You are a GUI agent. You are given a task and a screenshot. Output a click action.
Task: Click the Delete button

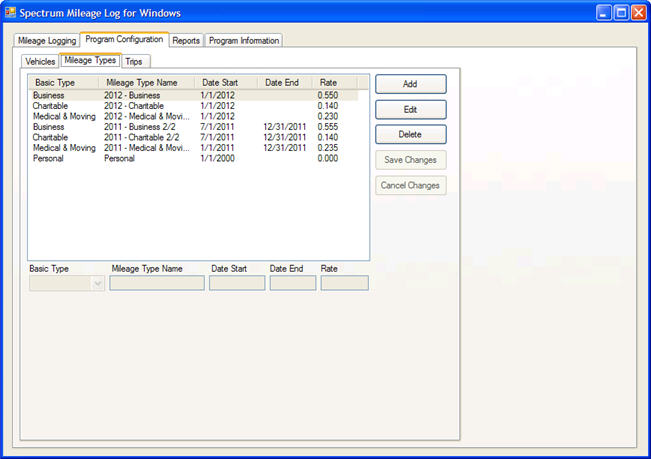pyautogui.click(x=410, y=134)
